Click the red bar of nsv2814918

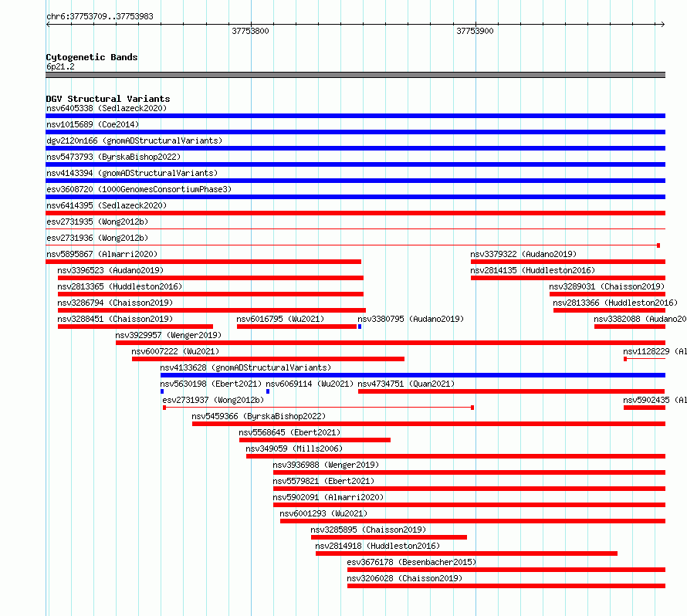coord(466,553)
